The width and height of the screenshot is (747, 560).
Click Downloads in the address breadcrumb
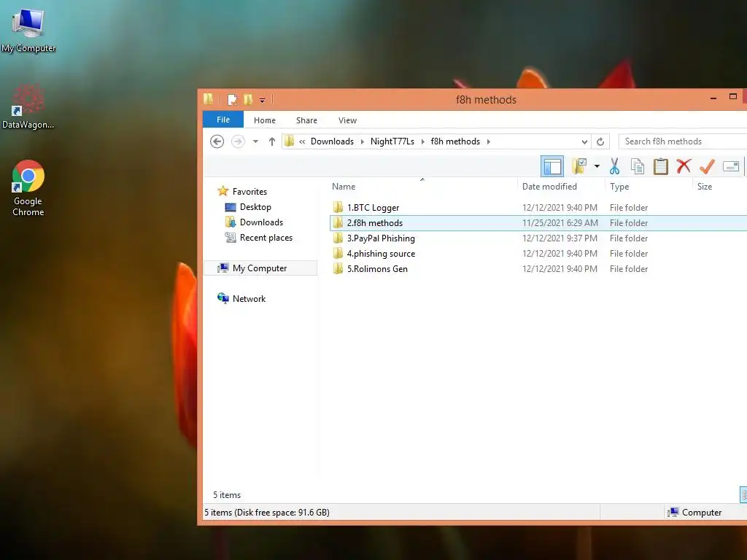click(x=332, y=141)
